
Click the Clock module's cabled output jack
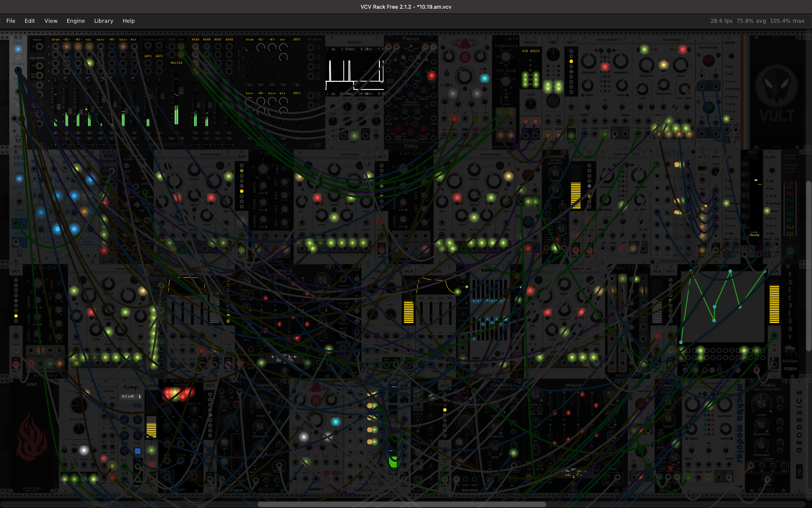(x=18, y=71)
